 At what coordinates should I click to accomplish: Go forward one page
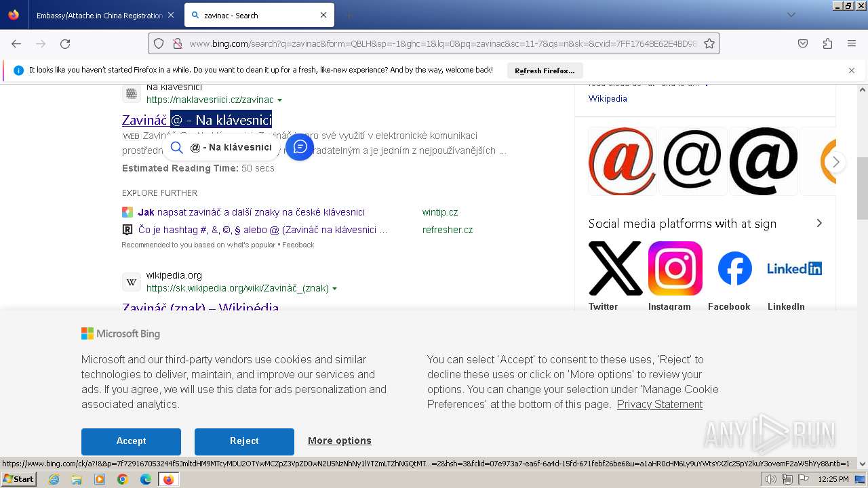41,43
